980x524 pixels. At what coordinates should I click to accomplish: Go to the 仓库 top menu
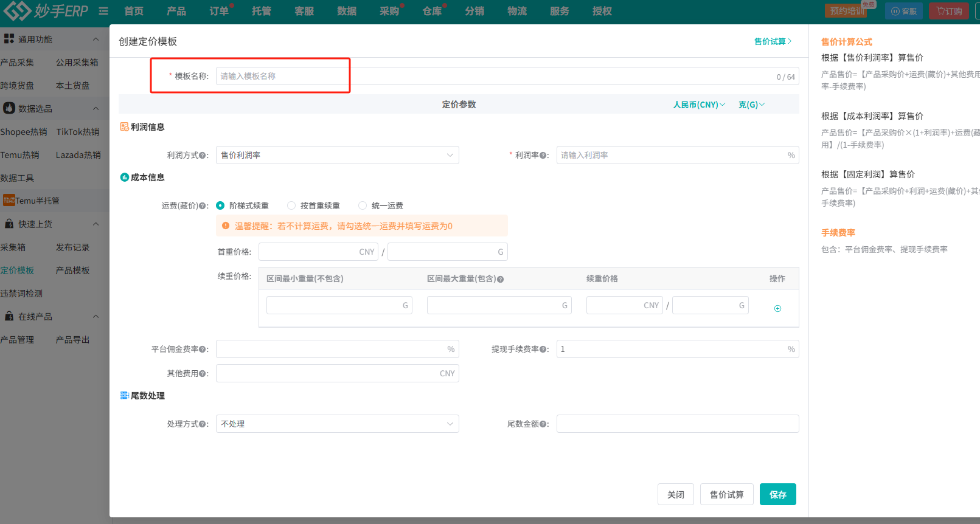pos(432,11)
